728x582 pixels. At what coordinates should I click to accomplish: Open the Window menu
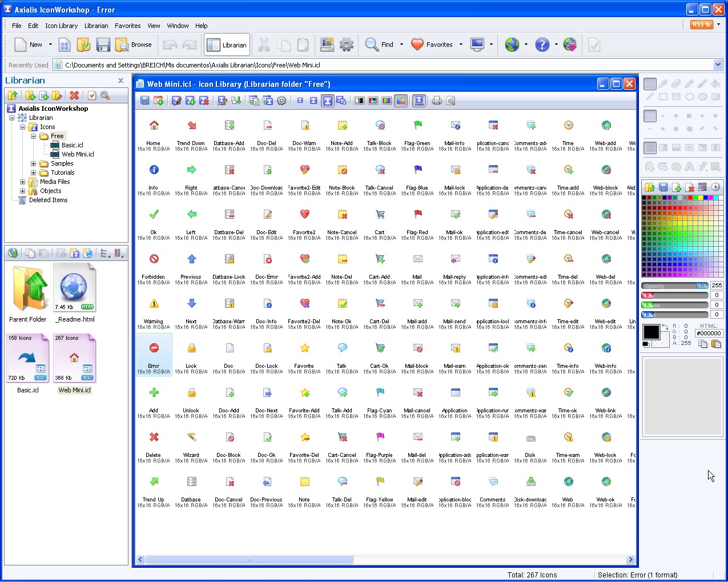click(x=178, y=26)
